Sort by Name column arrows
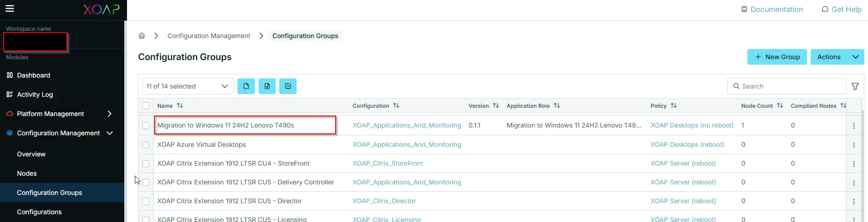 [180, 105]
